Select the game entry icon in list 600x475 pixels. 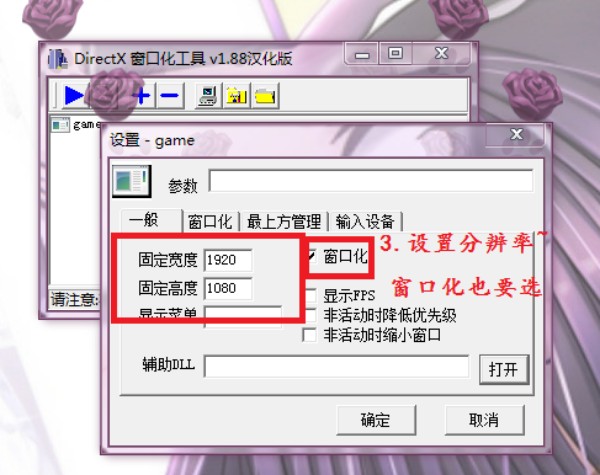coord(60,125)
